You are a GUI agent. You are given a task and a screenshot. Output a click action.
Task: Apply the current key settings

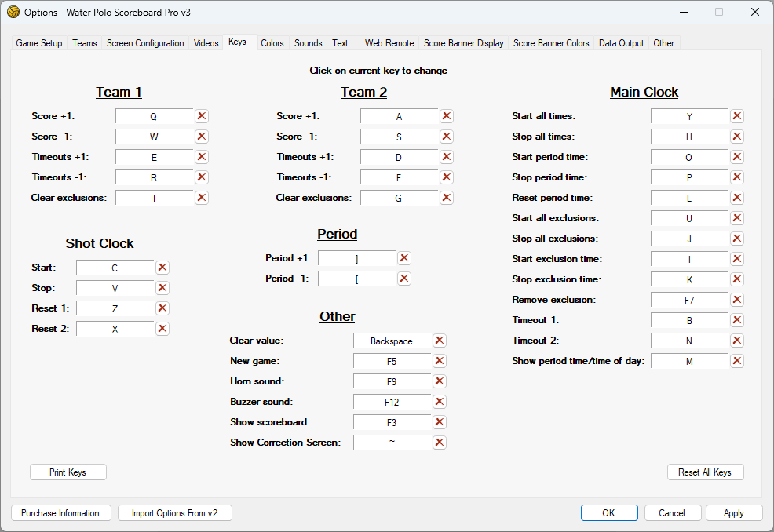[x=734, y=513]
